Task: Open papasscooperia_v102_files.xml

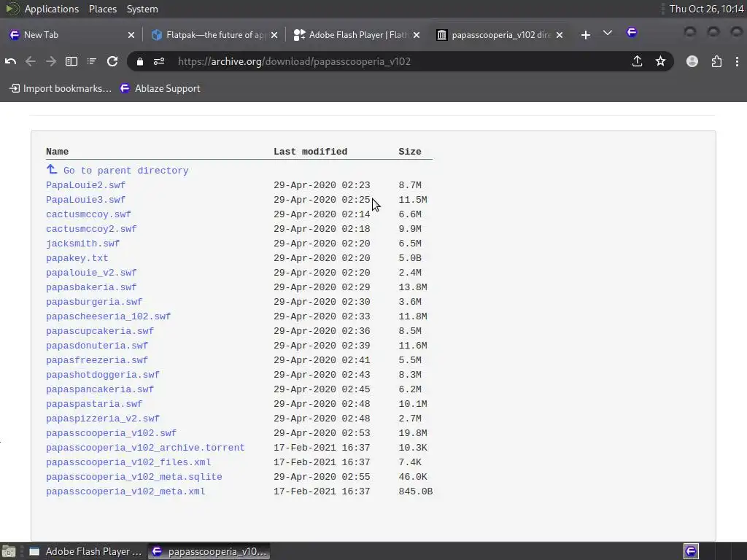Action: (x=128, y=462)
